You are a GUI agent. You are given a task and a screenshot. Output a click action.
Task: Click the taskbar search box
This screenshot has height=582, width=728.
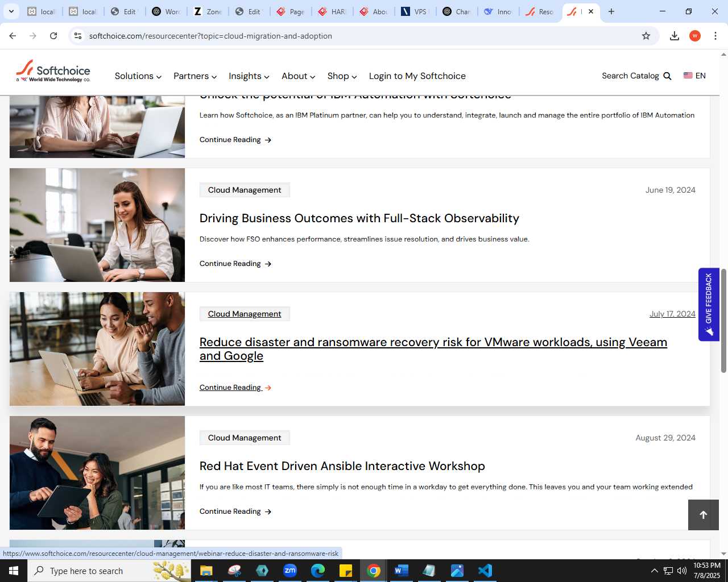click(x=109, y=571)
